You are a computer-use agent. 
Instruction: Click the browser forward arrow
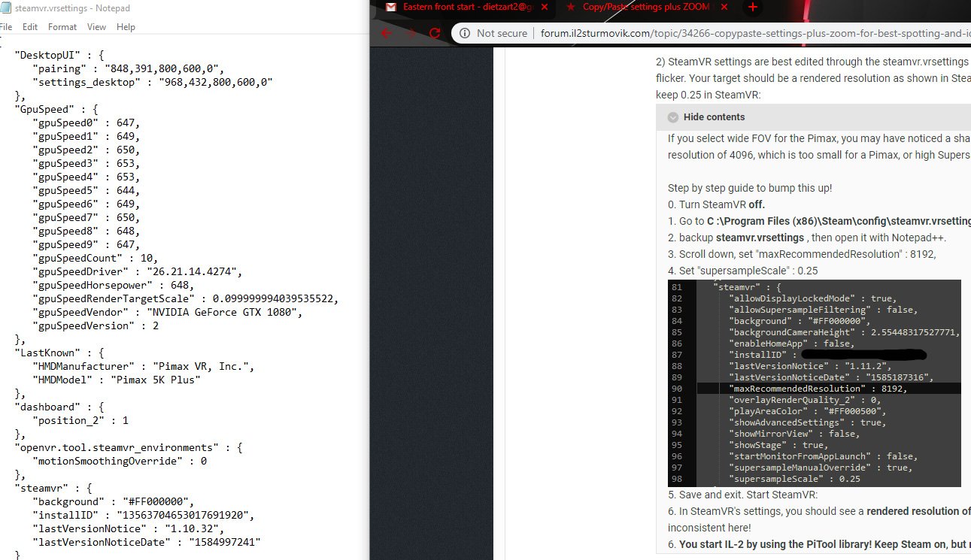pyautogui.click(x=411, y=33)
